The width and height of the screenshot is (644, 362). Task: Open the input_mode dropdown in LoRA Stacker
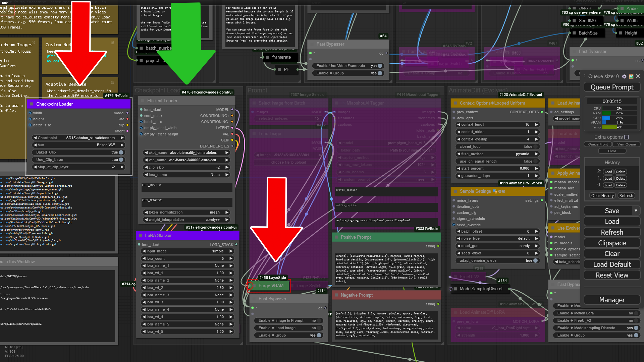click(x=187, y=251)
